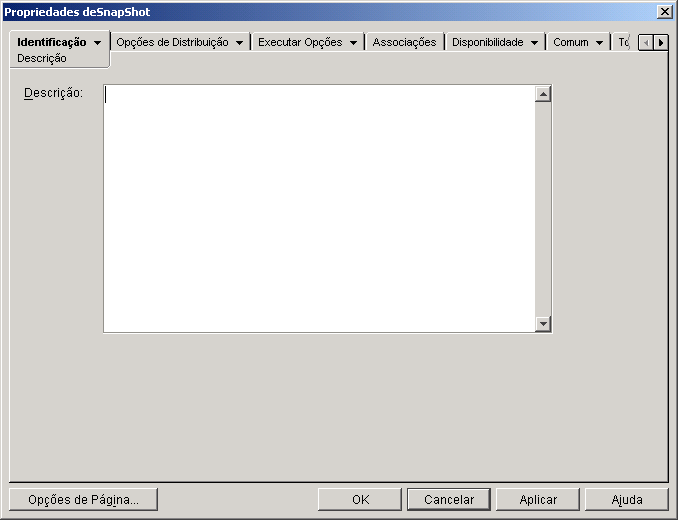Close the Propriedades de SnapShot dialog
The width and height of the screenshot is (678, 520).
point(664,12)
